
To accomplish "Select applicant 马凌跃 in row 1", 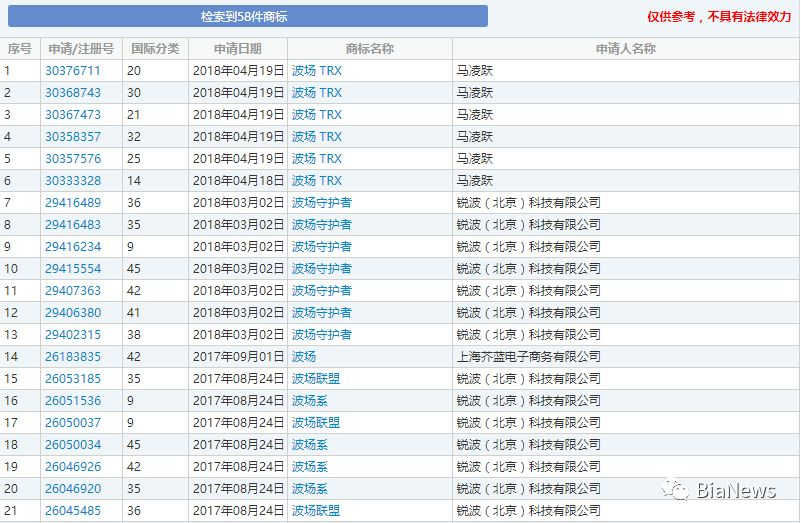I will (x=475, y=70).
